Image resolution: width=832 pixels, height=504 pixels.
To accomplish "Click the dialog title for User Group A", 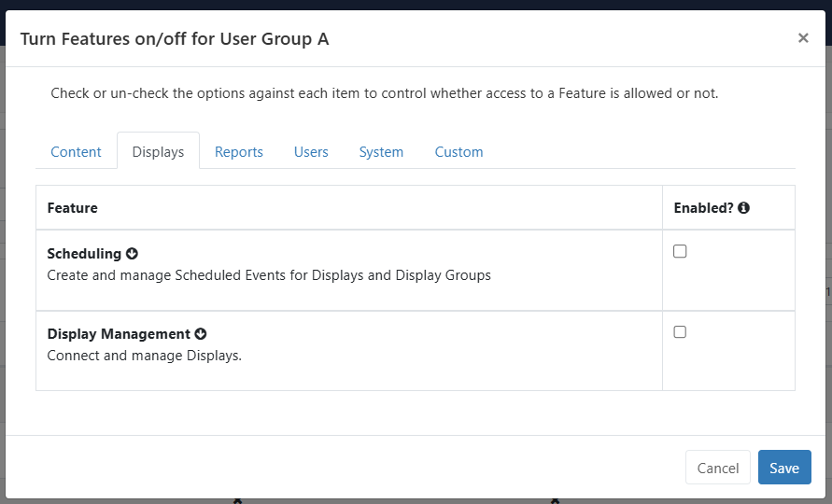I will point(175,38).
